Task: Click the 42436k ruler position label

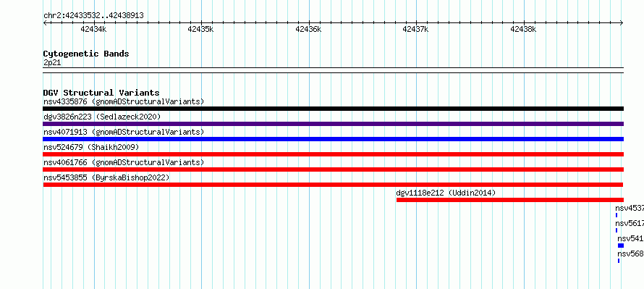Action: pos(308,29)
